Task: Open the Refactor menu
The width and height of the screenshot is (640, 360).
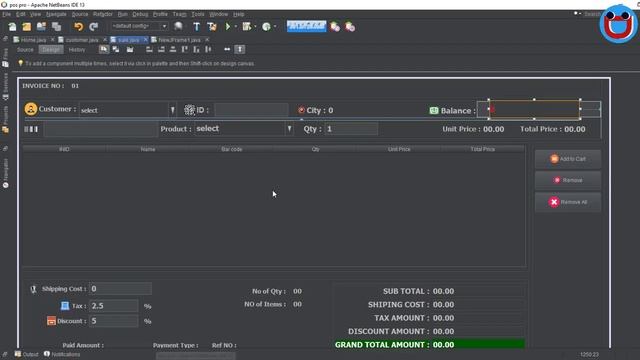Action: pyautogui.click(x=102, y=14)
